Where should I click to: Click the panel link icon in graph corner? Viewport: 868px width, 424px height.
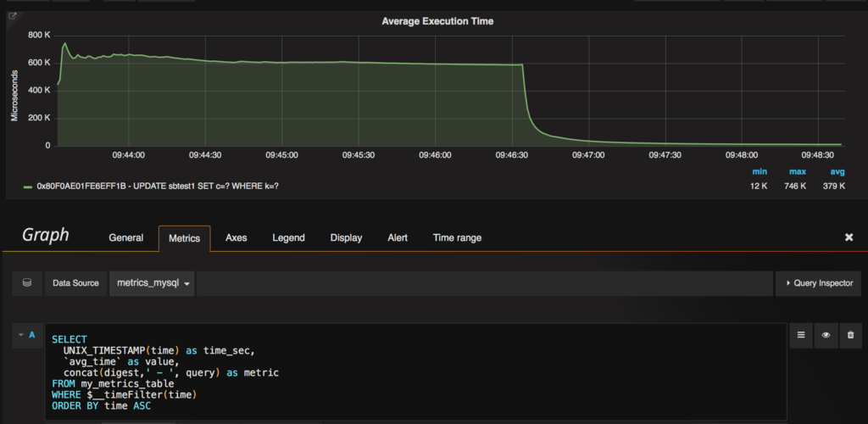[x=13, y=15]
